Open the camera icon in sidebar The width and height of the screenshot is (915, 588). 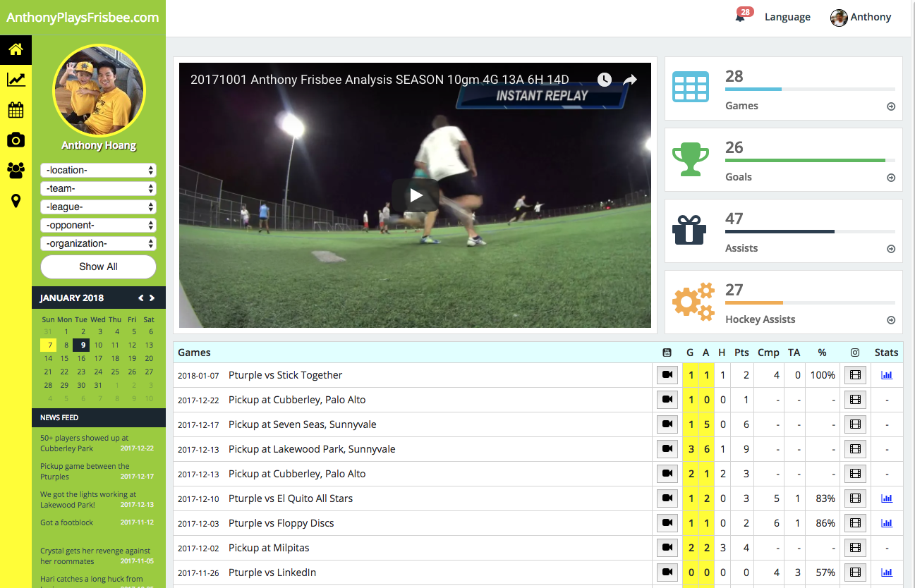16,140
